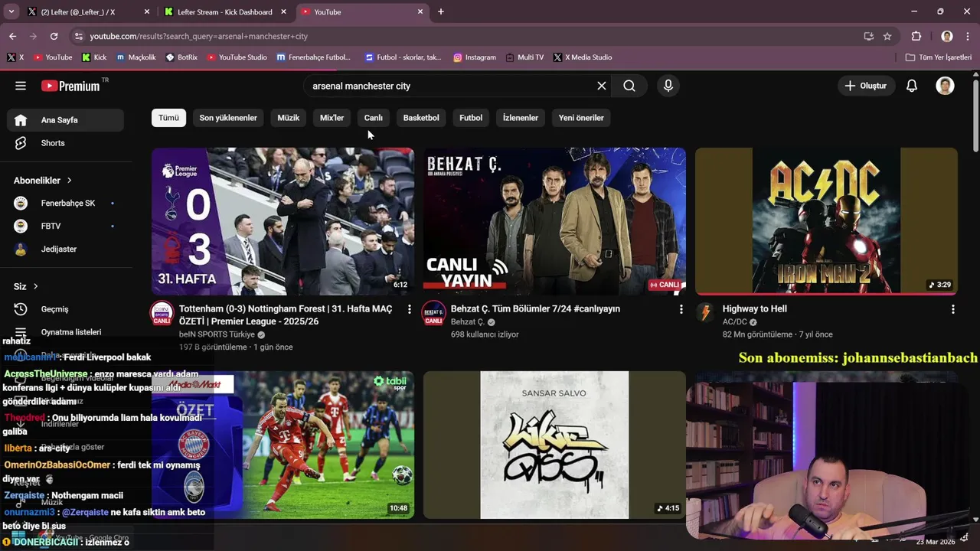
Task: Open the Tüm Yer İşaretleri bookmarks folder
Action: [938, 57]
